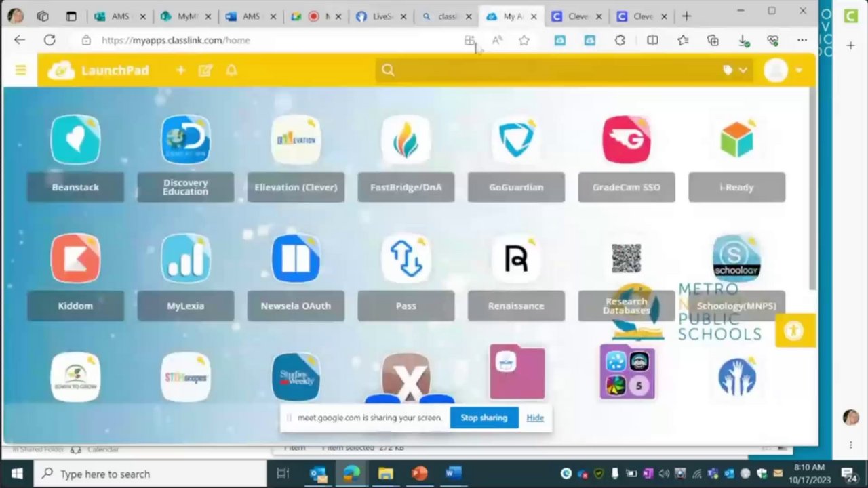Expand the profile avatar dropdown arrow

(x=800, y=70)
